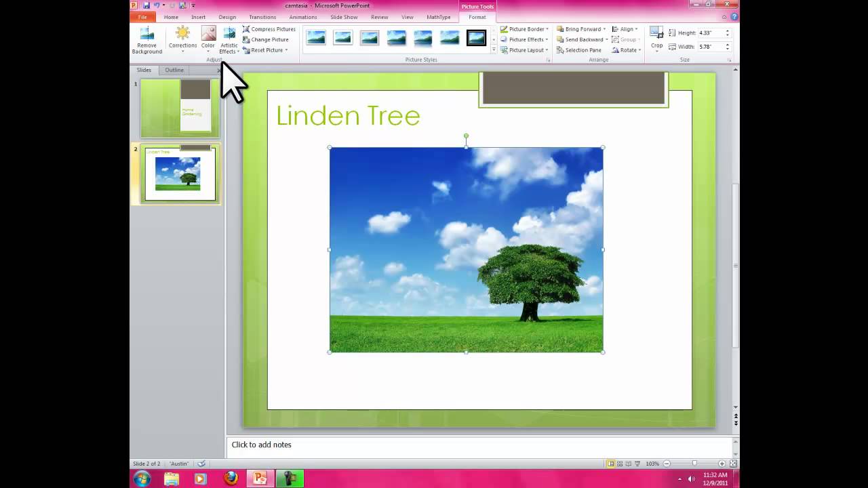The height and width of the screenshot is (488, 868).
Task: Expand the Picture Styles gallery More arrow
Action: click(x=493, y=49)
